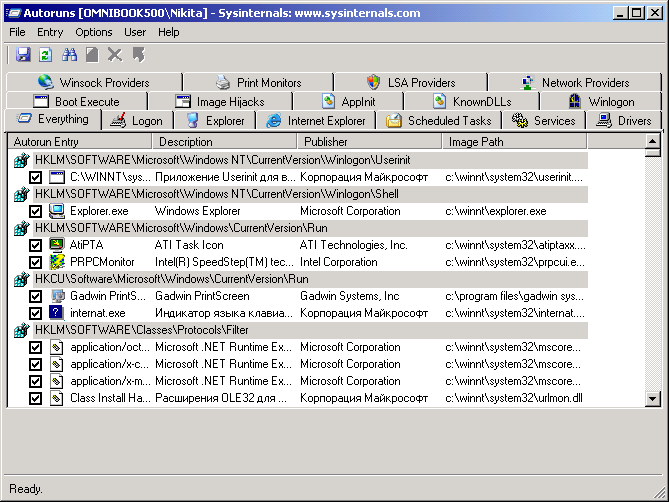
Task: Click the application/x-m entry file icon
Action: (x=57, y=381)
